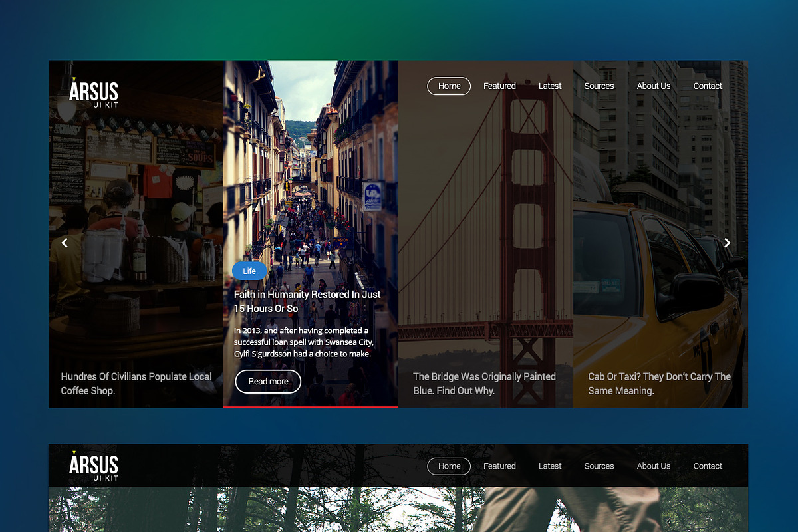Open About Us in the lower navigation bar
The height and width of the screenshot is (532, 798).
[654, 466]
